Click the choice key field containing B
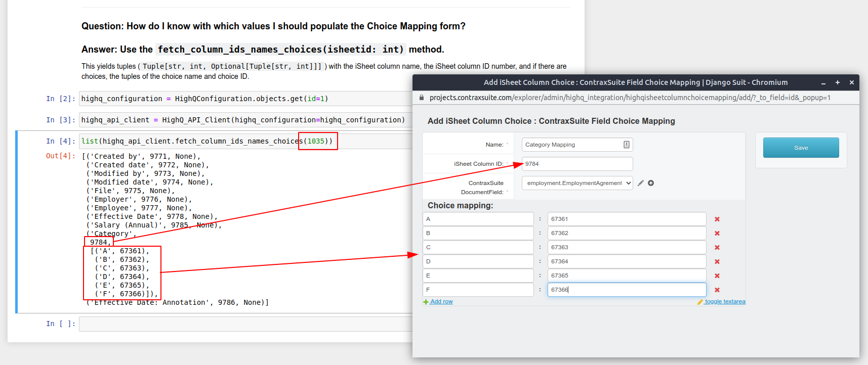Viewport: 868px width, 365px height. pyautogui.click(x=478, y=233)
